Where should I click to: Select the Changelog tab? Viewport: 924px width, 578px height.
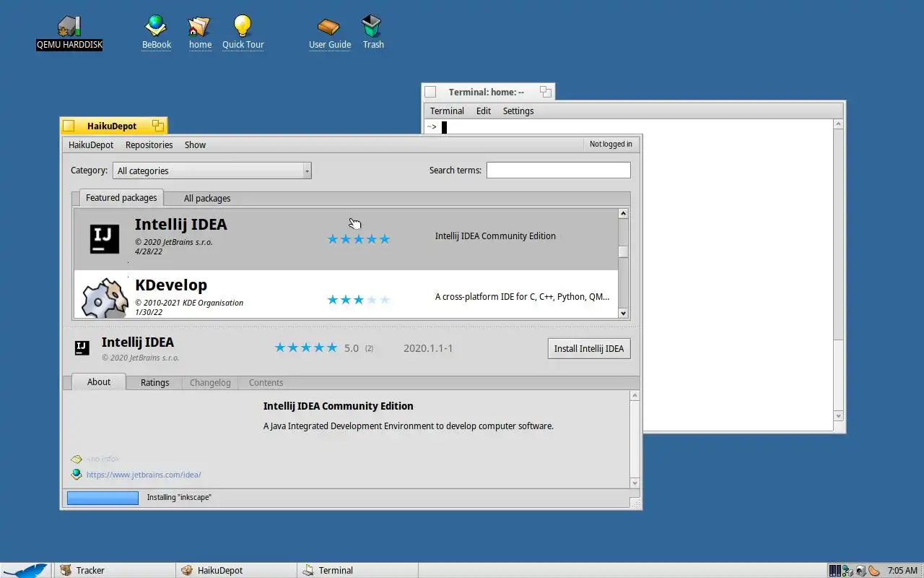[210, 383]
